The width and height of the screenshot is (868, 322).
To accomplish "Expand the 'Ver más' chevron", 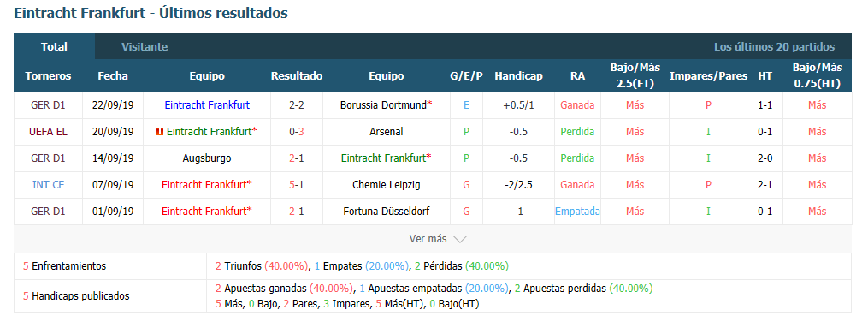I will coord(460,240).
